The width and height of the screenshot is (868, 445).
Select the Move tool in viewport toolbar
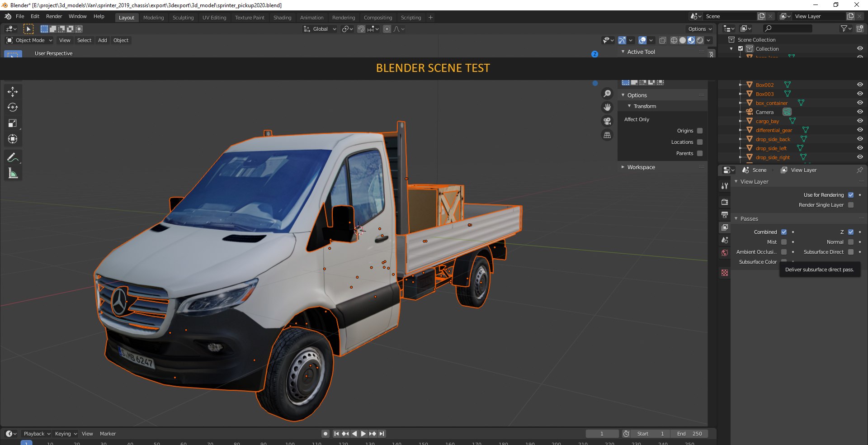pyautogui.click(x=13, y=92)
